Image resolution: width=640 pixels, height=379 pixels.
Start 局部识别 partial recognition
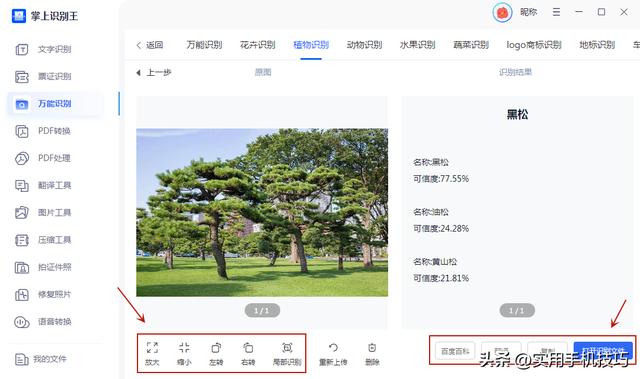coord(287,353)
